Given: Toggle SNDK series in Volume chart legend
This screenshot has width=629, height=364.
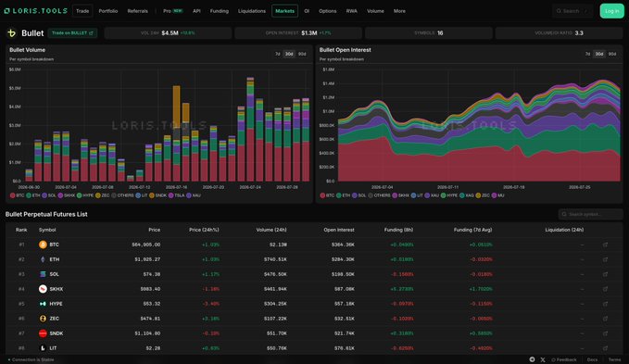Looking at the screenshot, I should pyautogui.click(x=158, y=195).
